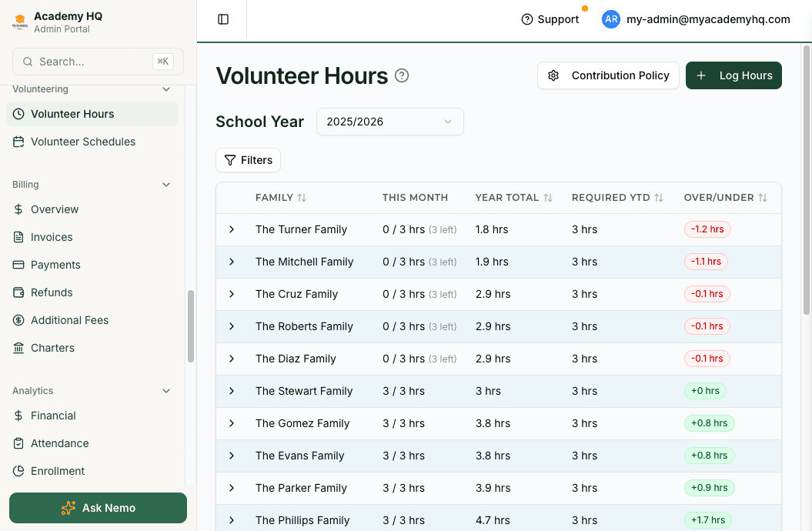Click the bank icon beside Charters

tap(18, 348)
